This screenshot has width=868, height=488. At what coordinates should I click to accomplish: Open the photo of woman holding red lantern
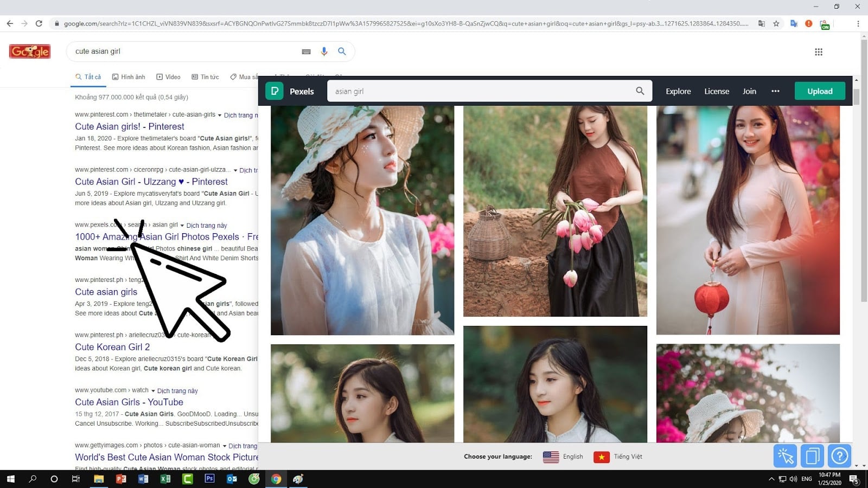pyautogui.click(x=748, y=220)
